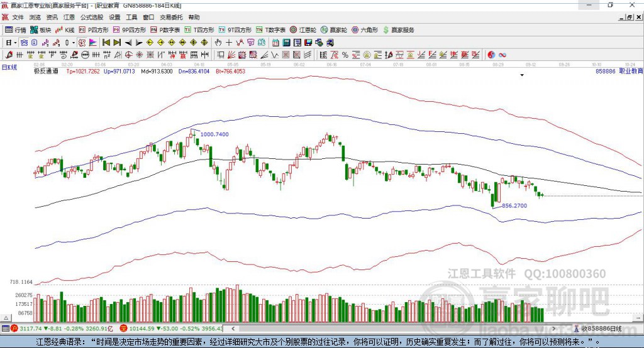Click the color flag icon in second toolbar

pos(93,43)
